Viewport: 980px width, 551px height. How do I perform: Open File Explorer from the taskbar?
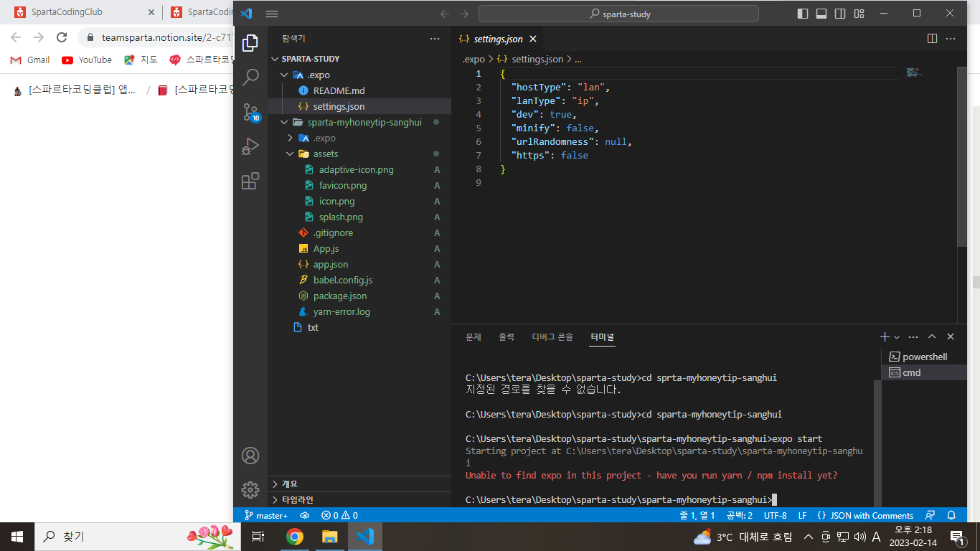tap(329, 536)
